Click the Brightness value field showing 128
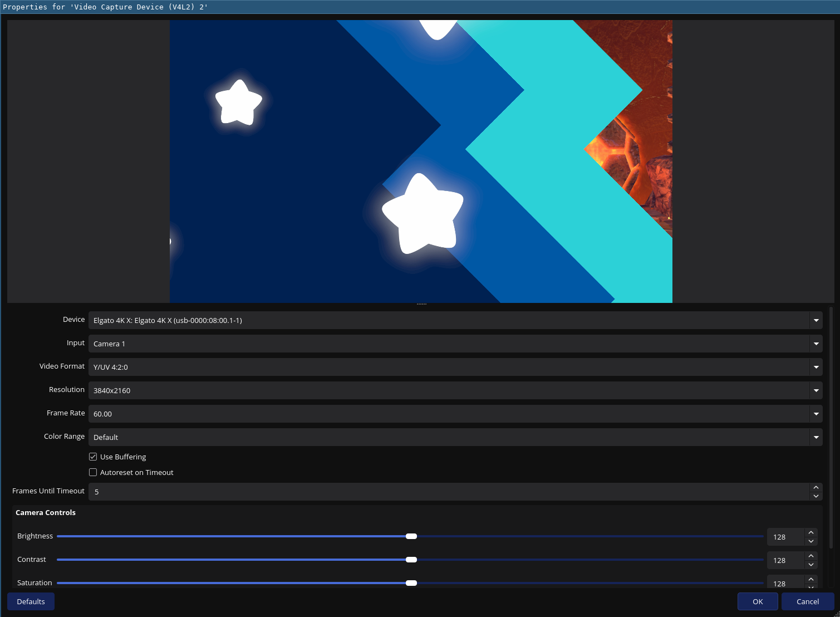Screen dimensions: 840x617 [785, 537]
